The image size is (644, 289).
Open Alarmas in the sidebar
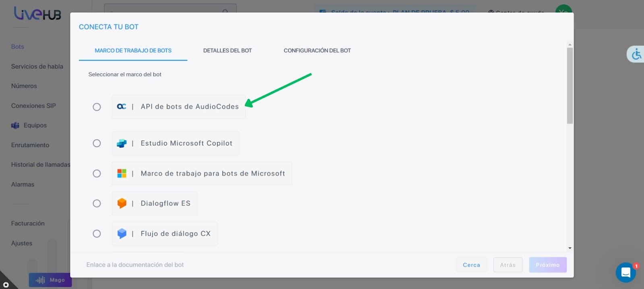click(23, 184)
